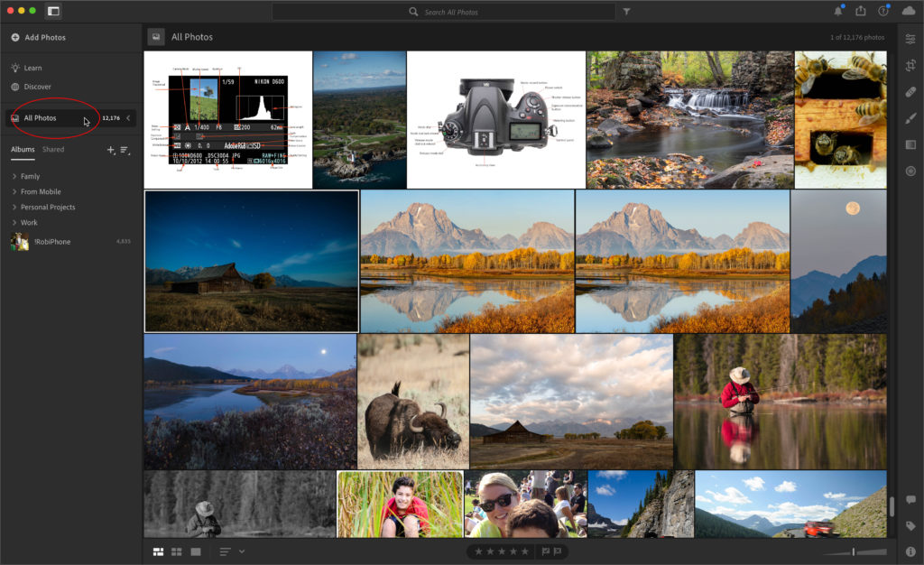Open the Discover section
The width and height of the screenshot is (924, 565).
click(x=37, y=87)
